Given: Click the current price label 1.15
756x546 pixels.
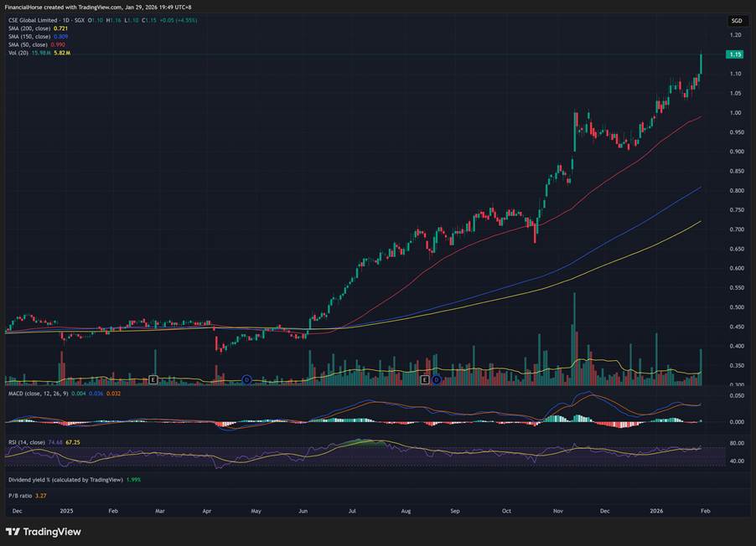Looking at the screenshot, I should (x=736, y=54).
